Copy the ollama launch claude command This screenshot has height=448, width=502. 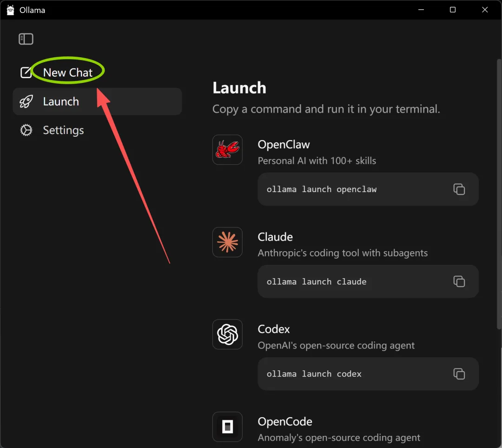[459, 281]
